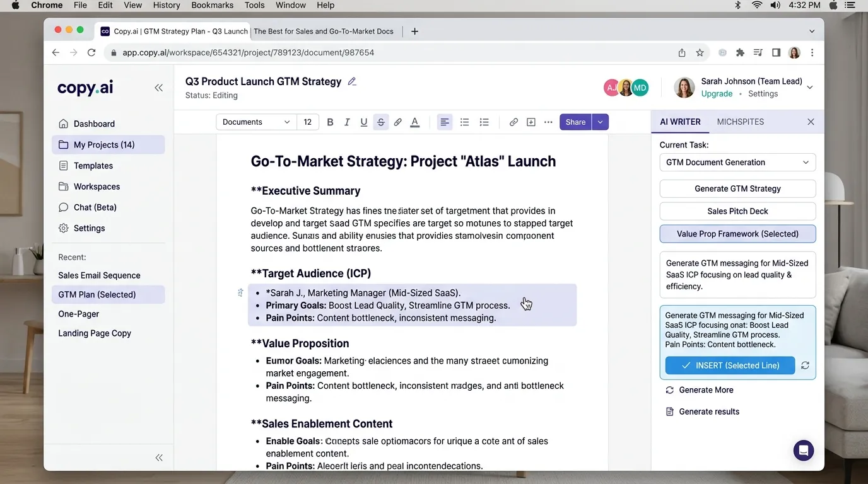The image size is (868, 484).
Task: Open the text color picker
Action: click(x=415, y=122)
